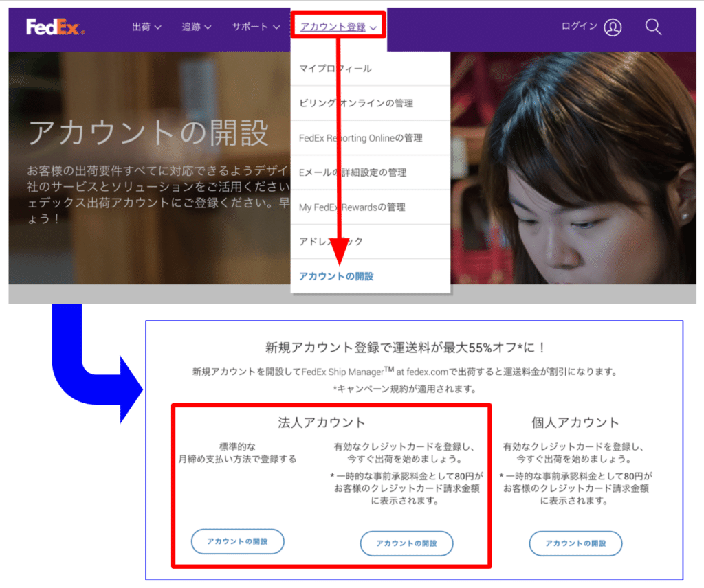Click the アカウントの開設 hero title
Image resolution: width=704 pixels, height=588 pixels.
coord(148,133)
